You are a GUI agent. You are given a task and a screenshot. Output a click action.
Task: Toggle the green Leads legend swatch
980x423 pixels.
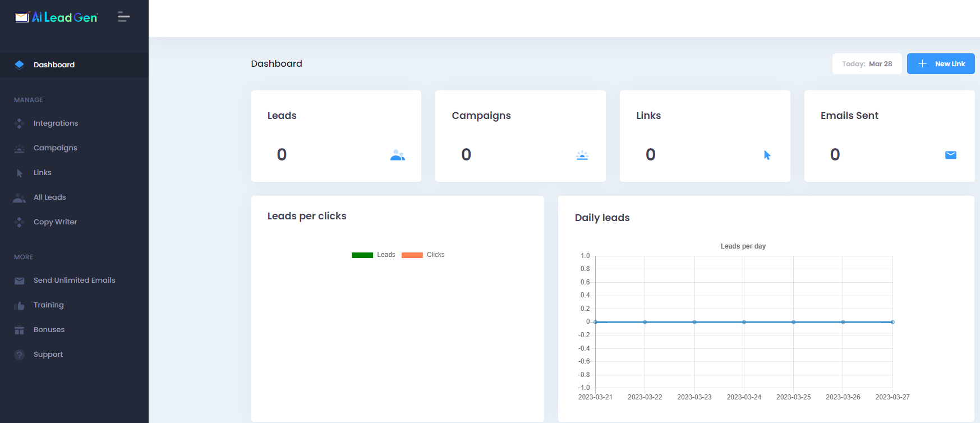coord(362,255)
